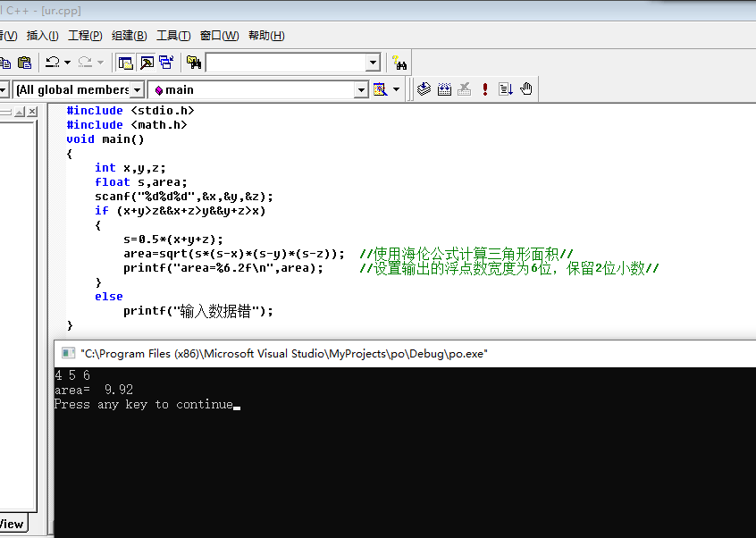
Task: Click the if triangle condition line
Action: (181, 211)
